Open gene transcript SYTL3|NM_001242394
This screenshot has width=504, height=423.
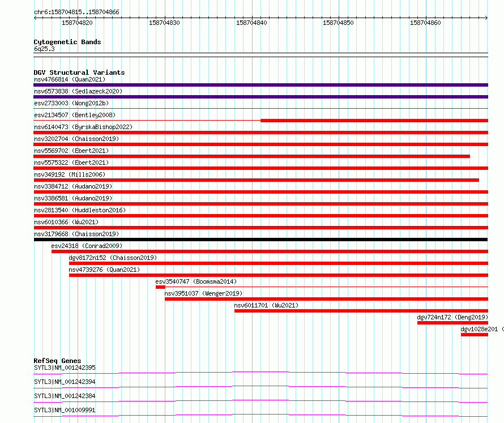[65, 382]
